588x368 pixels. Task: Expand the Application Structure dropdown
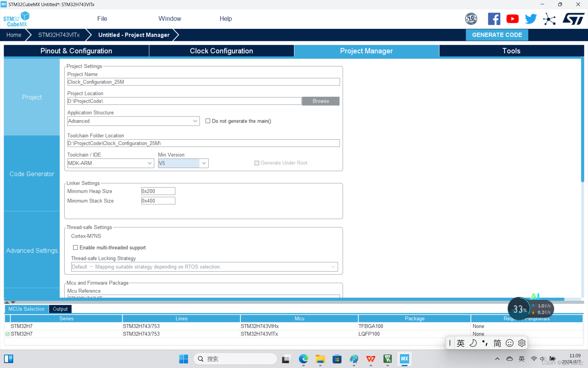pyautogui.click(x=195, y=121)
